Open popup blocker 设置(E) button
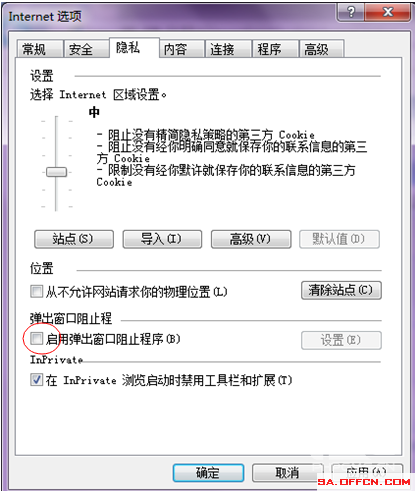 click(341, 340)
